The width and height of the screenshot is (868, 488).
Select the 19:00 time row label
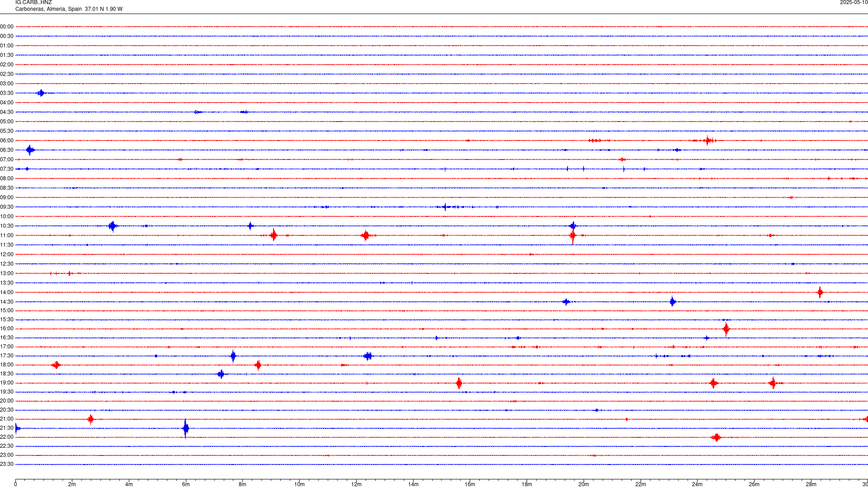7,383
